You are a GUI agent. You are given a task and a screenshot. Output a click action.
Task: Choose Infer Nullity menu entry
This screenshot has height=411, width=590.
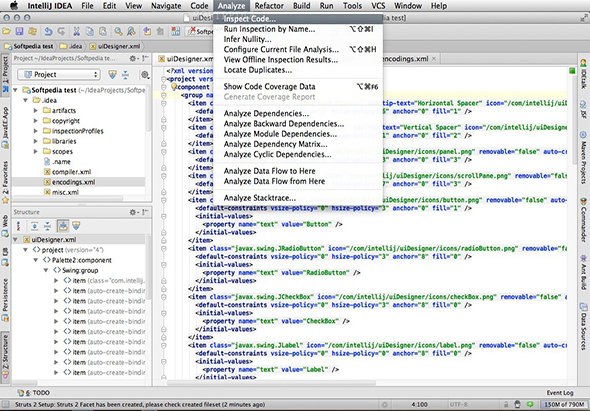298,39
